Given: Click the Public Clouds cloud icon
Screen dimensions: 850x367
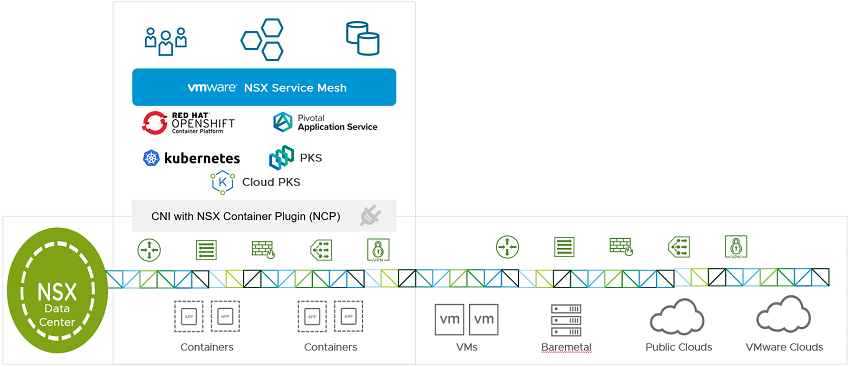Looking at the screenshot, I should [x=678, y=316].
